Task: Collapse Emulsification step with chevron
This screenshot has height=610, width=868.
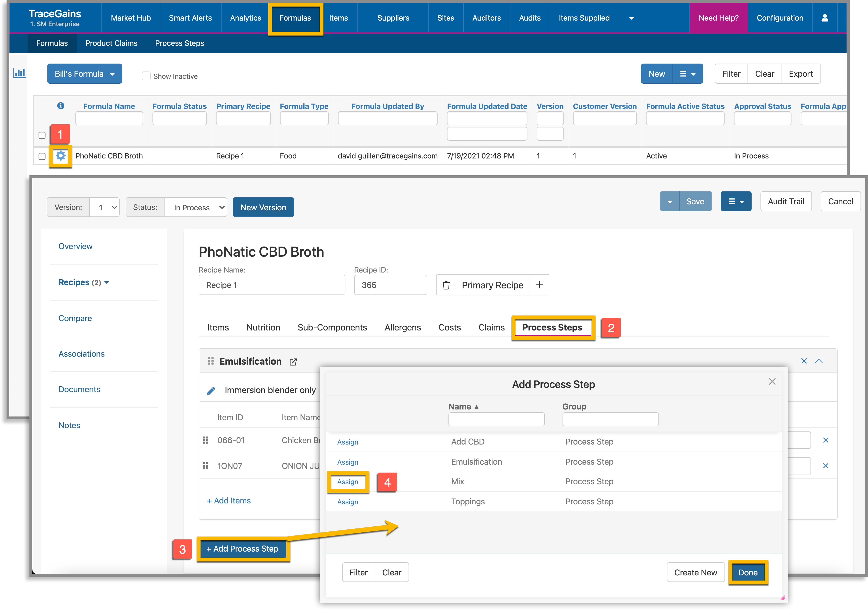Action: 819,361
